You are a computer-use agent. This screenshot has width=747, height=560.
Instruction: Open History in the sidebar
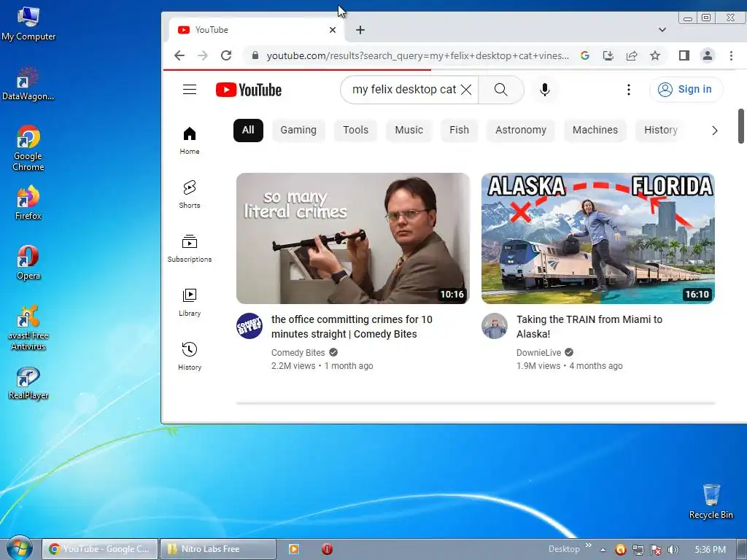190,356
